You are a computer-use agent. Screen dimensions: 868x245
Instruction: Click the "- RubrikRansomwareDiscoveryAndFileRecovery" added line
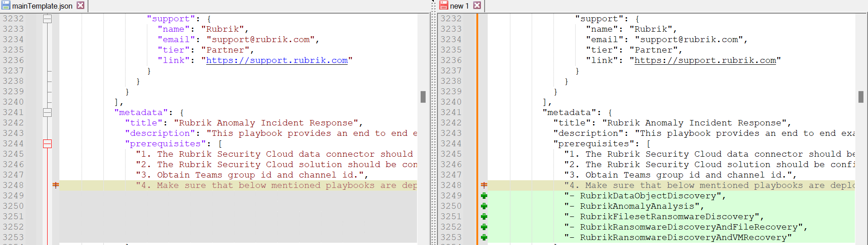click(x=686, y=227)
